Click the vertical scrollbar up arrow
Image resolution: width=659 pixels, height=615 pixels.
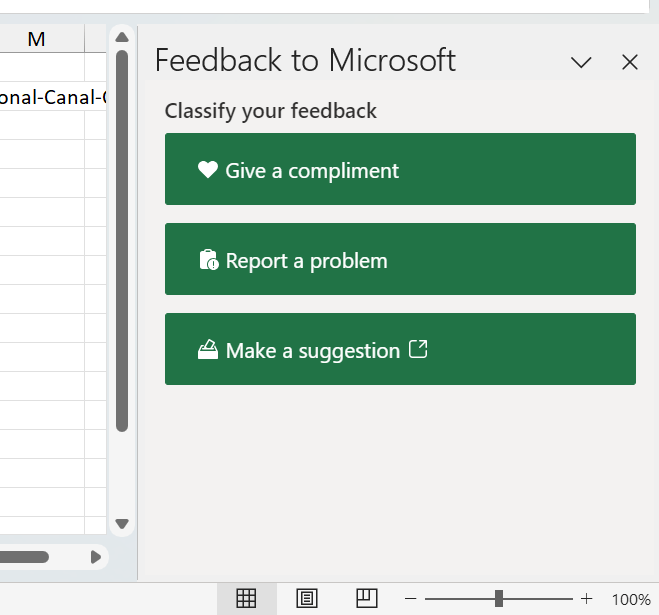pyautogui.click(x=122, y=37)
